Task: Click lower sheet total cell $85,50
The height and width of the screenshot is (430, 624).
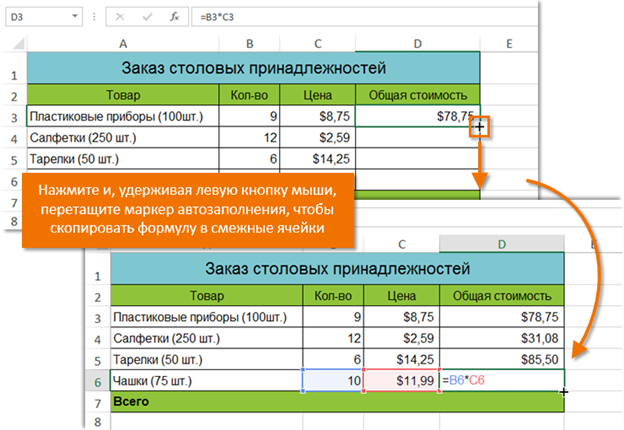Action: coord(502,360)
